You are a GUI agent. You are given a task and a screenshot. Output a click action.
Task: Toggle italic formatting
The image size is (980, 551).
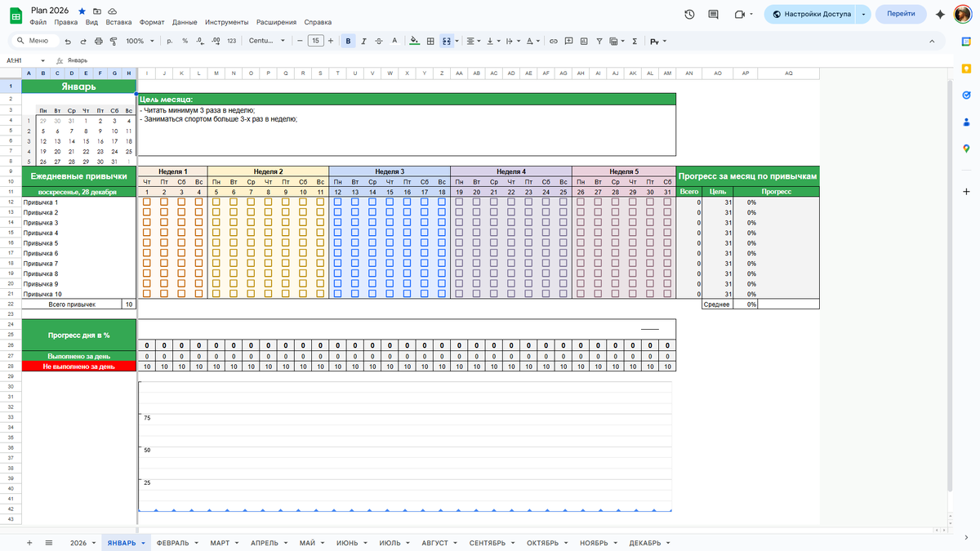coord(364,41)
